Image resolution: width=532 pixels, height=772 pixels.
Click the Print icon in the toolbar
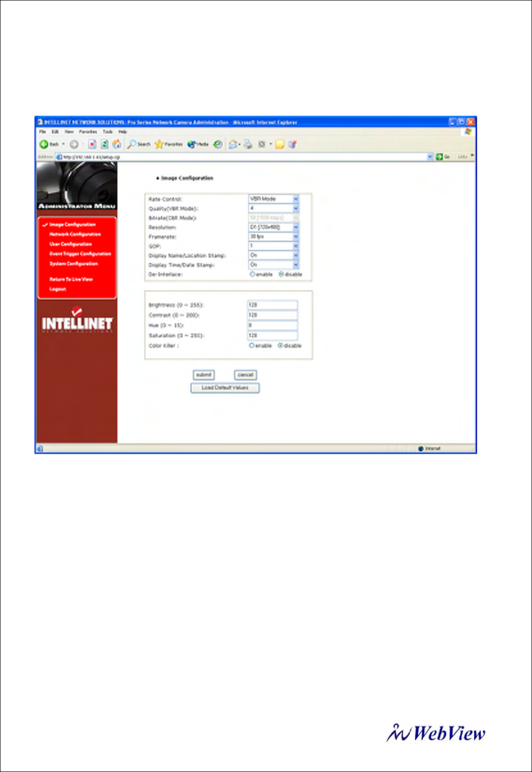(x=248, y=144)
